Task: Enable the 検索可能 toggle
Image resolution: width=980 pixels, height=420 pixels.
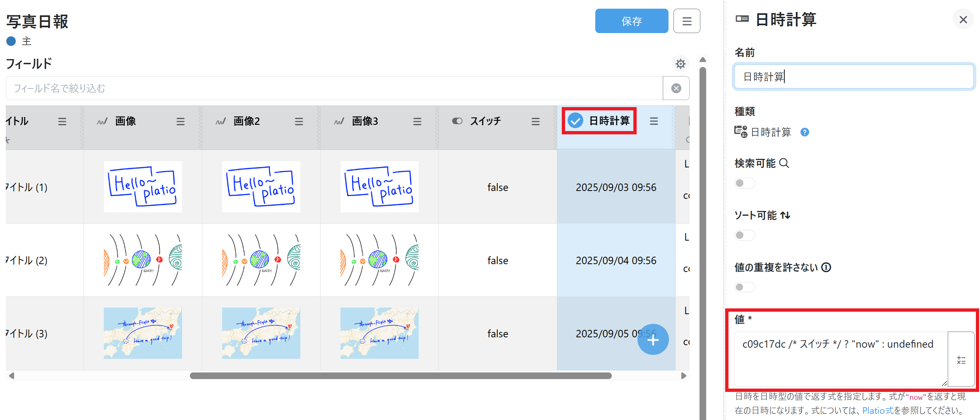Action: (x=744, y=183)
